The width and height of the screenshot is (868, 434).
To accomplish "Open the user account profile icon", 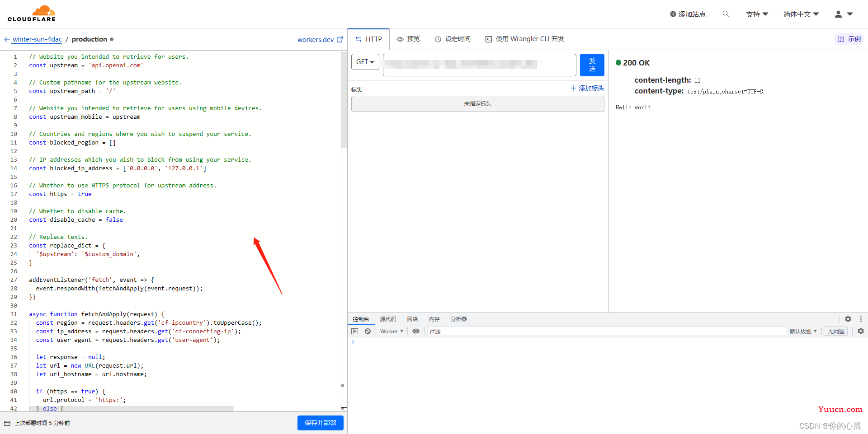I will tap(838, 14).
